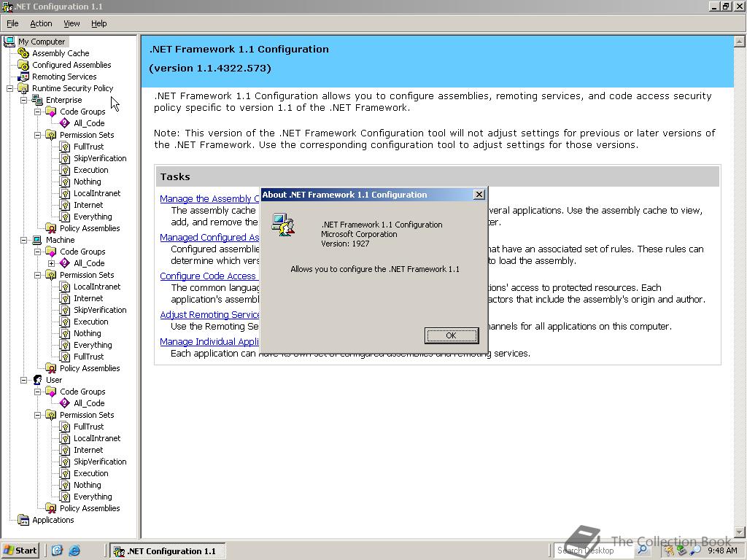Click the FullTrust icon under Enterprise
Image resolution: width=747 pixels, height=560 pixels.
point(65,146)
